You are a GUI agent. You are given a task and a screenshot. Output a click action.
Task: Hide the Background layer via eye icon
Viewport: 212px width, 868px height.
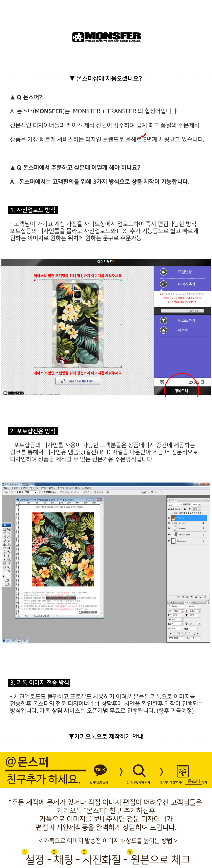point(169,541)
